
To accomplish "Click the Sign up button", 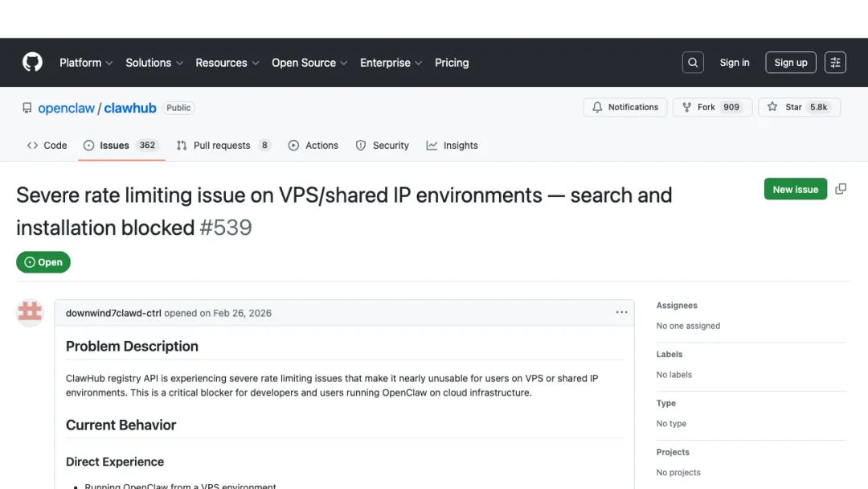I will tap(790, 63).
